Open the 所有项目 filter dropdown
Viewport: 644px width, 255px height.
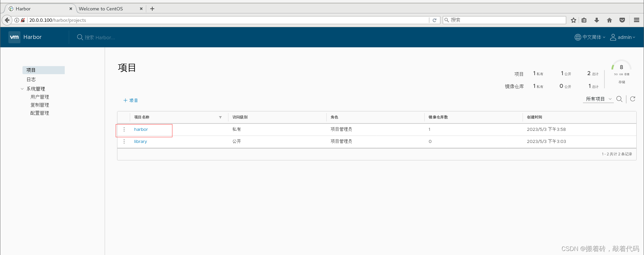point(599,99)
